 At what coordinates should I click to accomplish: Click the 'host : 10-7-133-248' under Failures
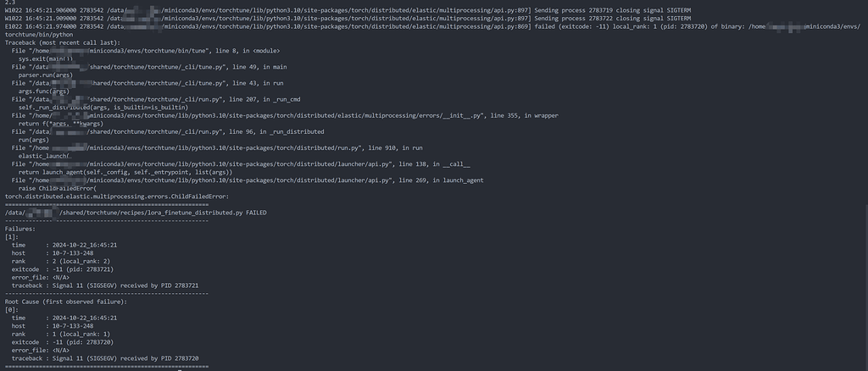click(53, 253)
